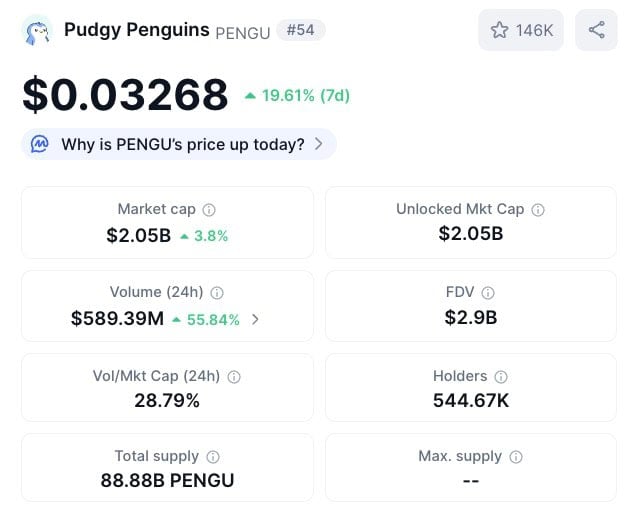Click the Market cap info icon
Screen dimensions: 626x508
pos(209,210)
